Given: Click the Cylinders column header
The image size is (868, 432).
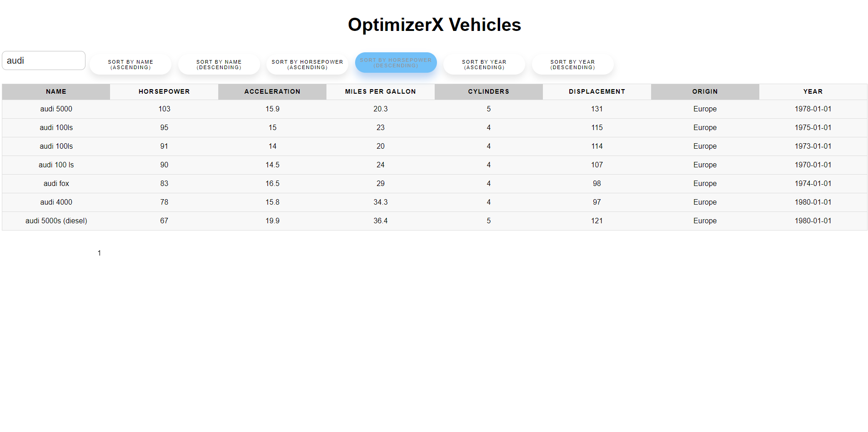Looking at the screenshot, I should click(x=488, y=91).
